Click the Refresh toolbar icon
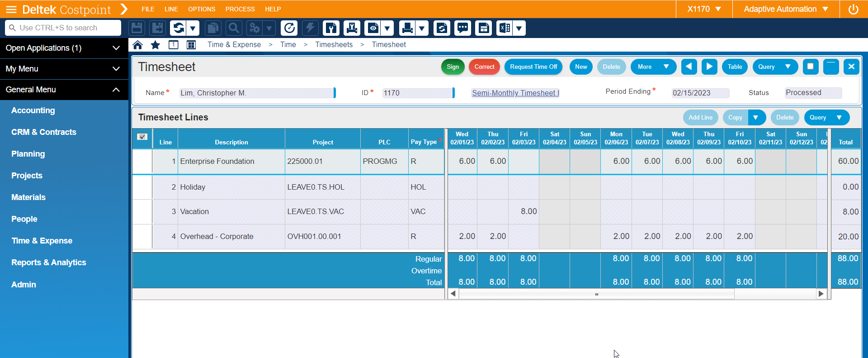 [178, 28]
